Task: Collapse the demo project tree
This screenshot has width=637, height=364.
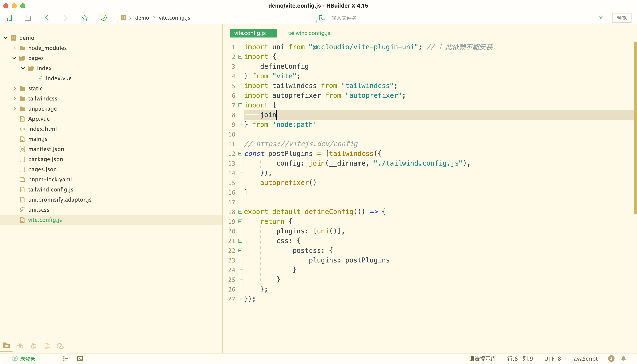Action: [x=5, y=38]
